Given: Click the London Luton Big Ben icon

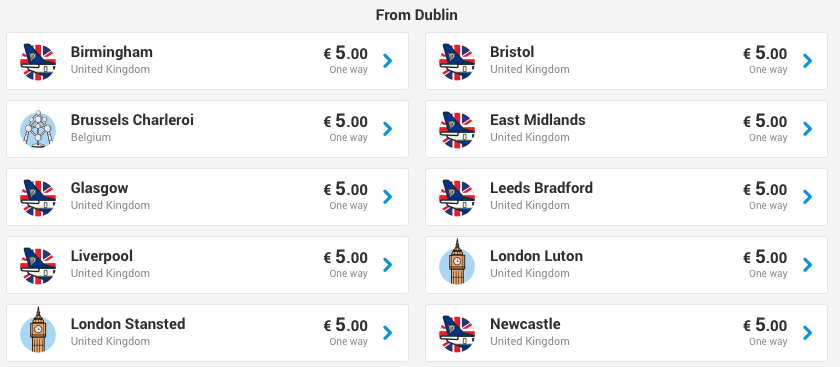Looking at the screenshot, I should pos(457,261).
